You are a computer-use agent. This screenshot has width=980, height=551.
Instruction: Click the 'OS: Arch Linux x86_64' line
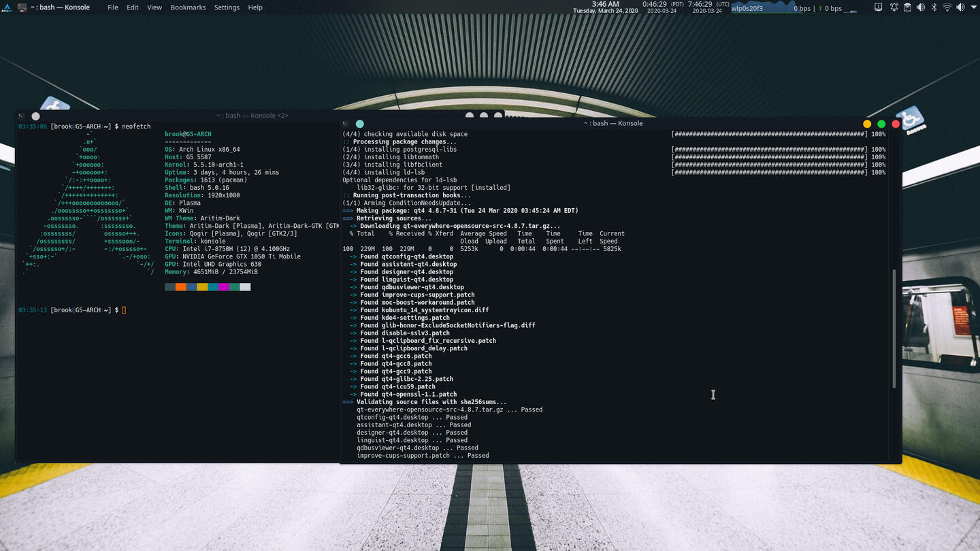pos(202,150)
